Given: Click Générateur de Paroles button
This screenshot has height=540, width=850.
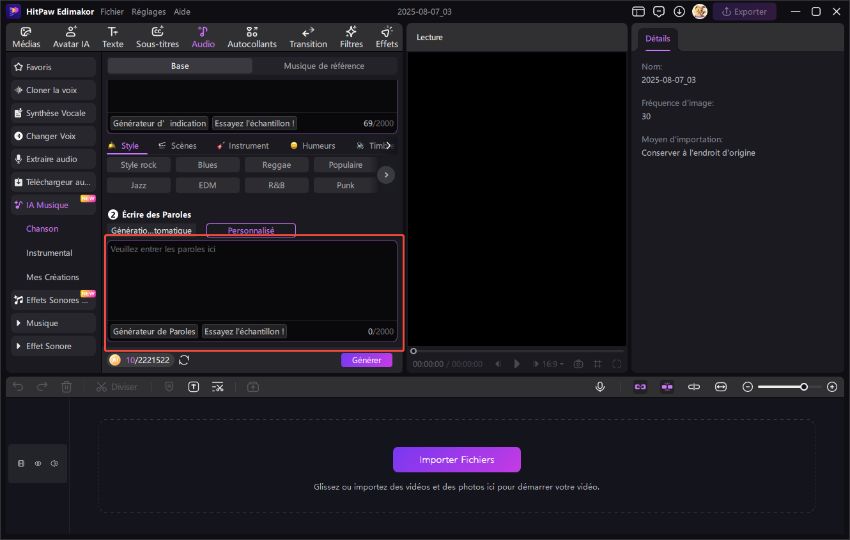Looking at the screenshot, I should (x=154, y=331).
